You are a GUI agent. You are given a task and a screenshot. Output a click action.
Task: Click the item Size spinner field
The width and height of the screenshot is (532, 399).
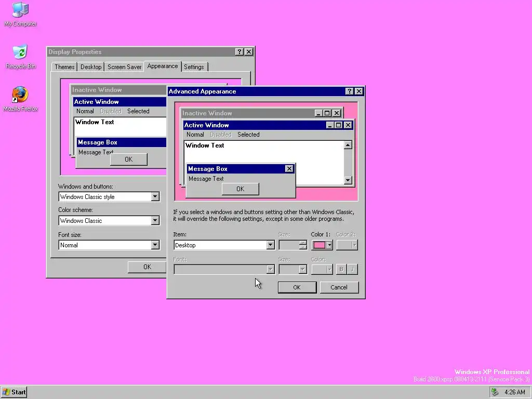click(x=293, y=245)
